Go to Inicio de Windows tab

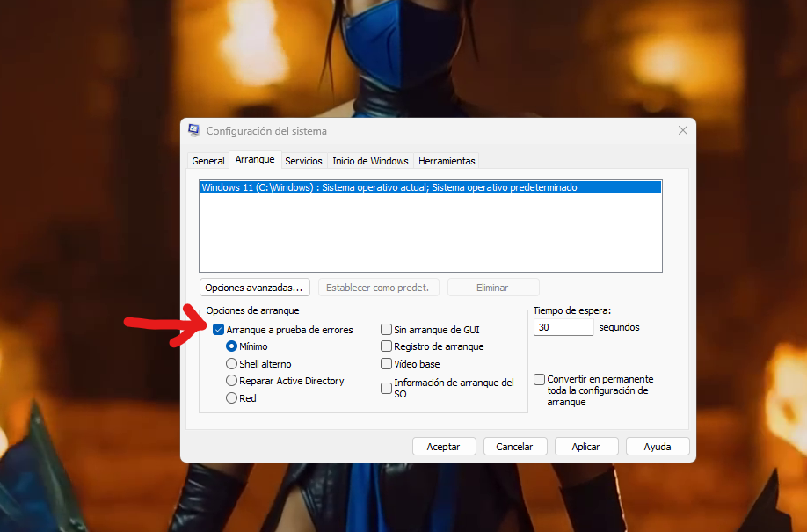pyautogui.click(x=370, y=161)
